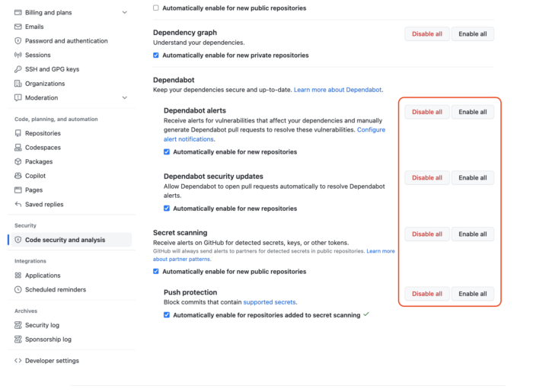The width and height of the screenshot is (533, 392).
Task: Open Learn more about Dependabot link
Action: [338, 90]
